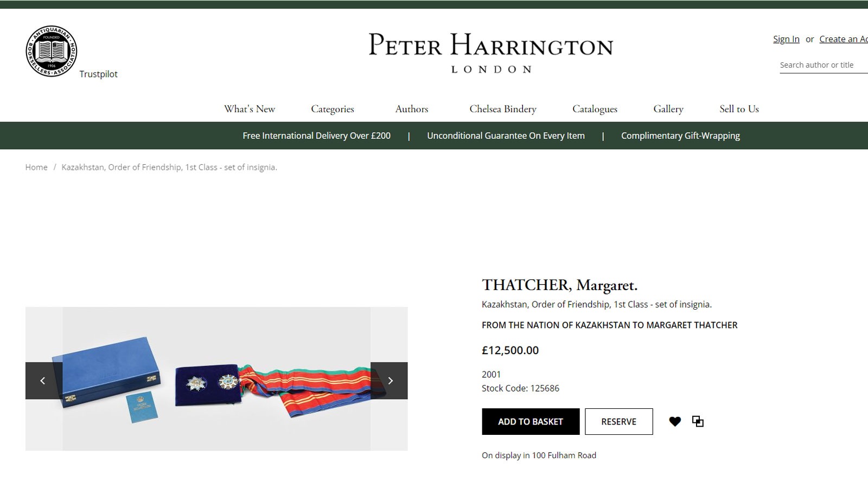Image resolution: width=868 pixels, height=488 pixels.
Task: Expand the Authors menu
Action: (412, 109)
